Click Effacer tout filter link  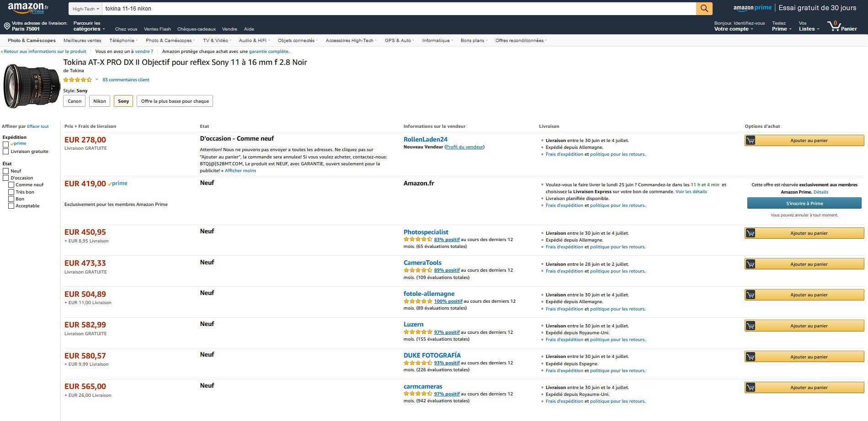pyautogui.click(x=37, y=126)
